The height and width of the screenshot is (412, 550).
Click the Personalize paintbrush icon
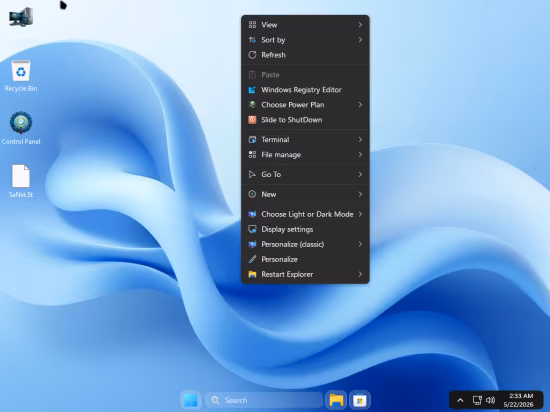[252, 259]
